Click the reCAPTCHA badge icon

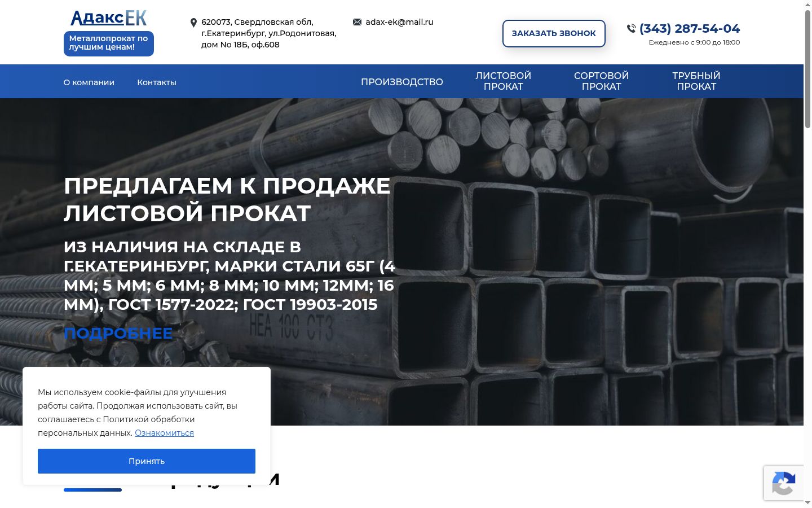[x=784, y=483]
